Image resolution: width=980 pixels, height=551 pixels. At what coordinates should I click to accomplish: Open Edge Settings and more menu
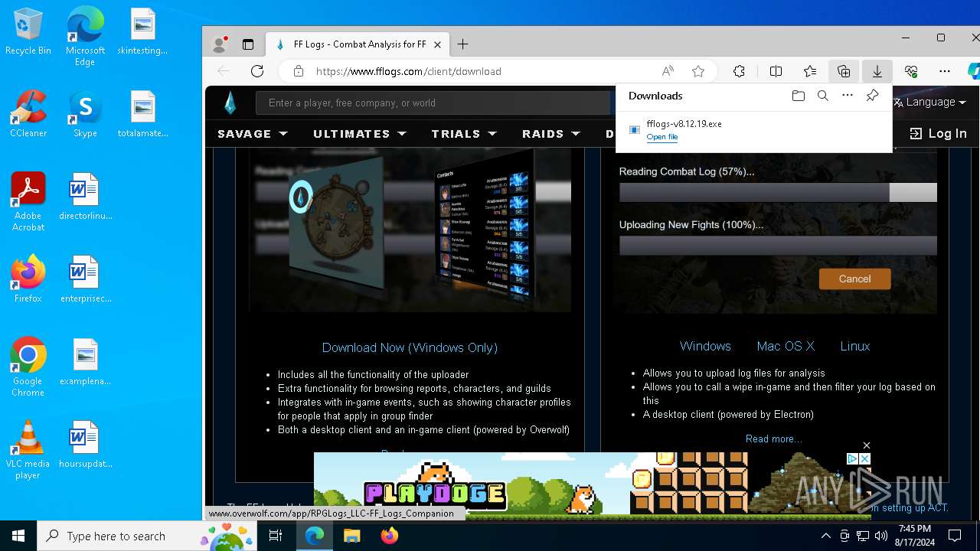(945, 71)
